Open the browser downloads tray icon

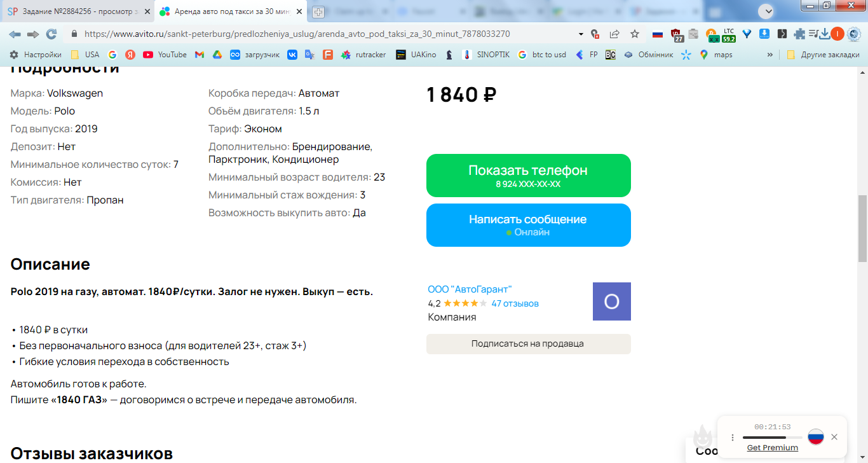[x=825, y=34]
